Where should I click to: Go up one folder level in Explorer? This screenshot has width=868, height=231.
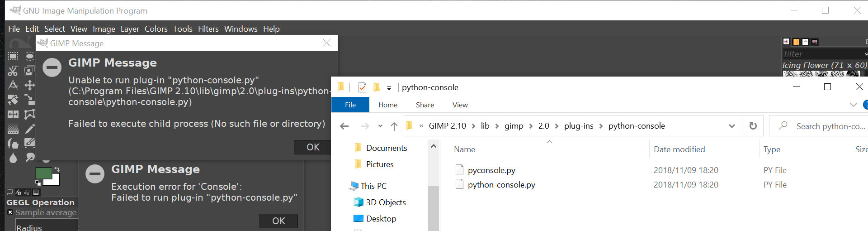[394, 126]
